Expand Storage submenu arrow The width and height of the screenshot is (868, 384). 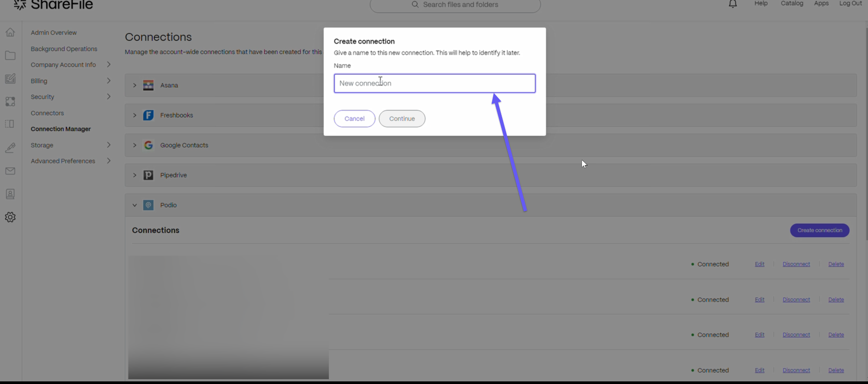tap(108, 145)
